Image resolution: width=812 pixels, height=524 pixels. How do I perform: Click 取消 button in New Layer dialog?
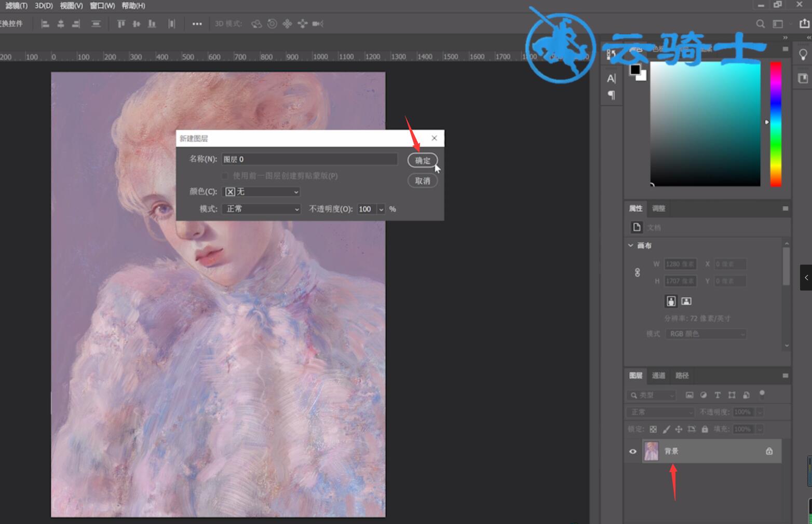423,181
